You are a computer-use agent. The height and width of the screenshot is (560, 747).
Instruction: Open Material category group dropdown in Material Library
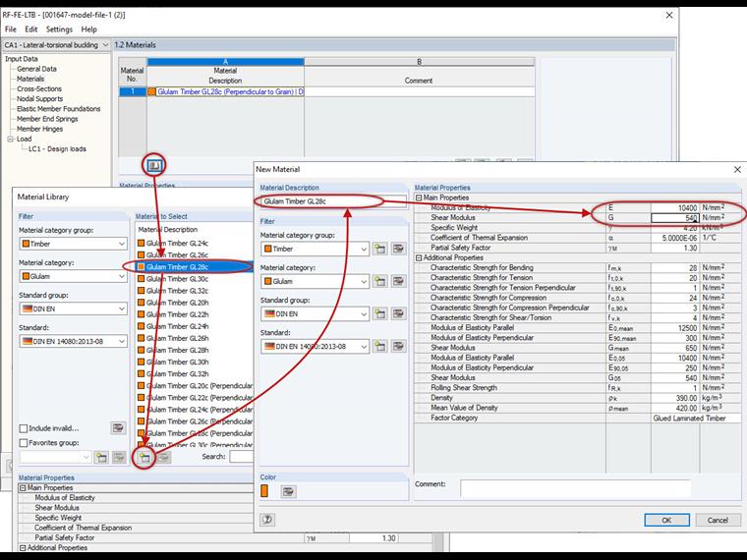[x=122, y=244]
